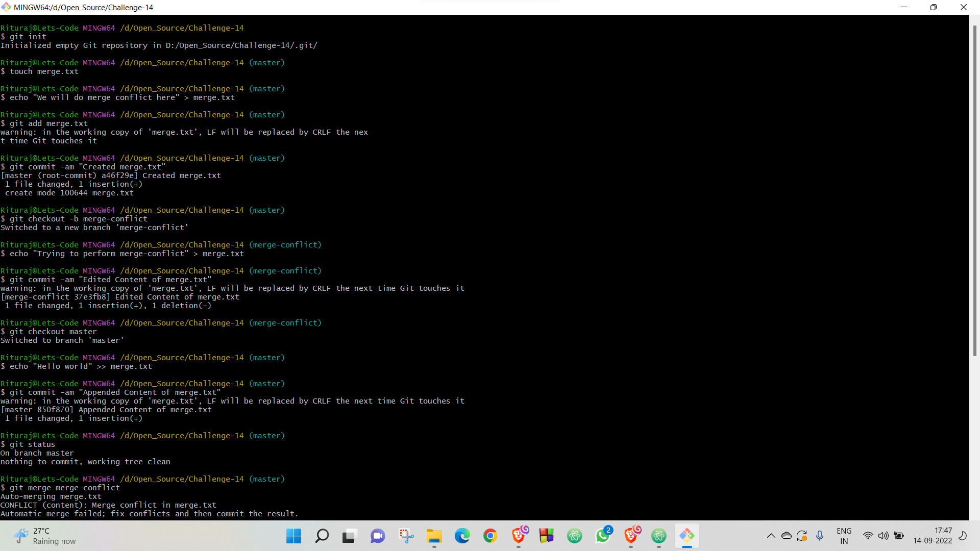This screenshot has width=980, height=551.
Task: Open Task View from the taskbar
Action: [x=350, y=536]
